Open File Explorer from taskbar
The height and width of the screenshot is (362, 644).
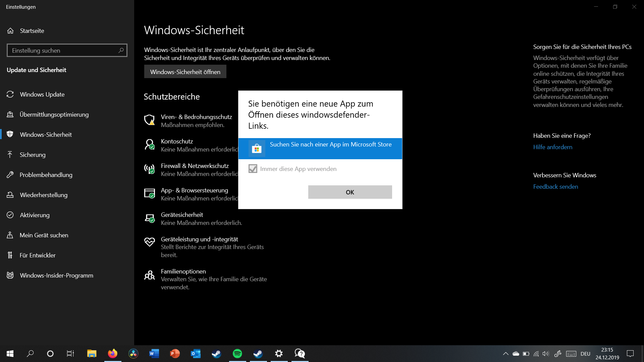(92, 354)
